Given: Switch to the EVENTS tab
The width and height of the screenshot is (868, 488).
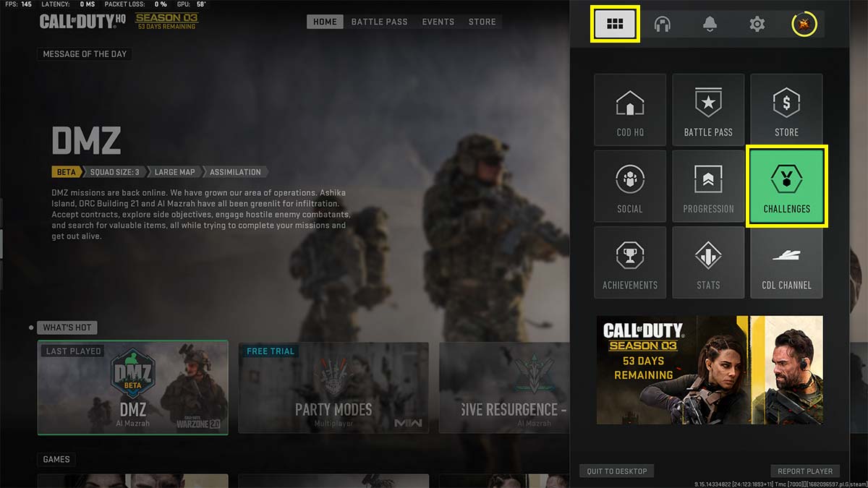Looking at the screenshot, I should tap(438, 22).
